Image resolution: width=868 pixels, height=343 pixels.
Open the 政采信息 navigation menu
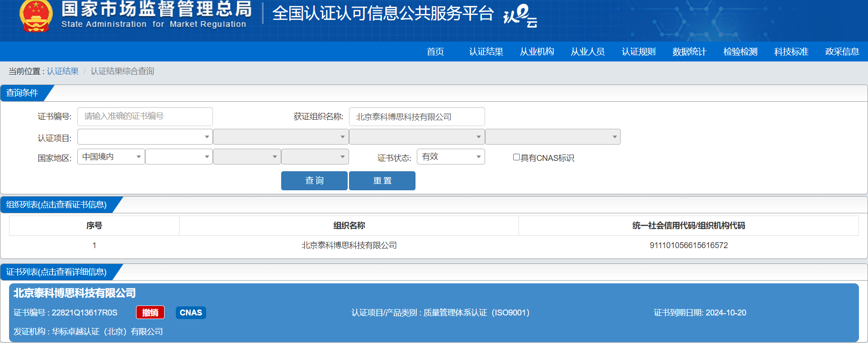(842, 52)
